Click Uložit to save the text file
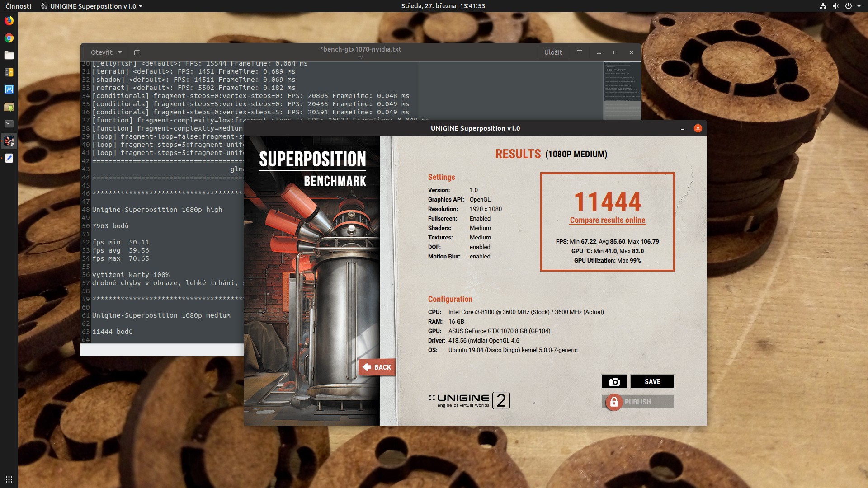Image resolution: width=868 pixels, height=488 pixels. coord(553,52)
